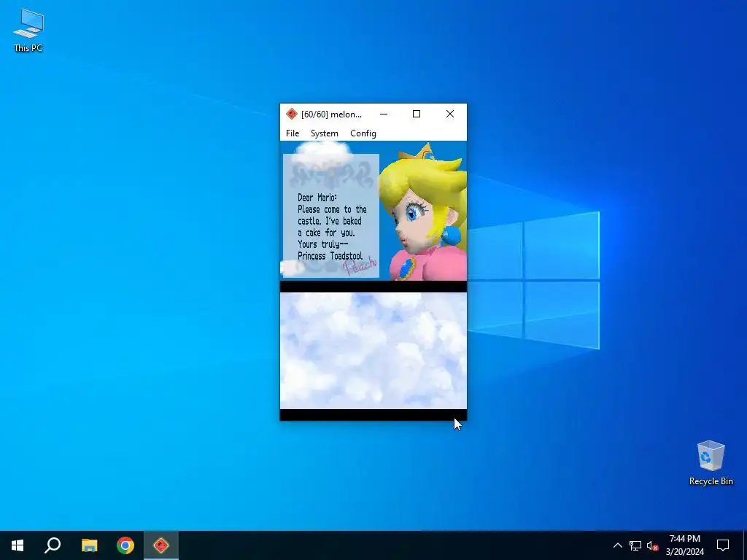
Task: Open File Explorer from the taskbar
Action: [x=89, y=545]
